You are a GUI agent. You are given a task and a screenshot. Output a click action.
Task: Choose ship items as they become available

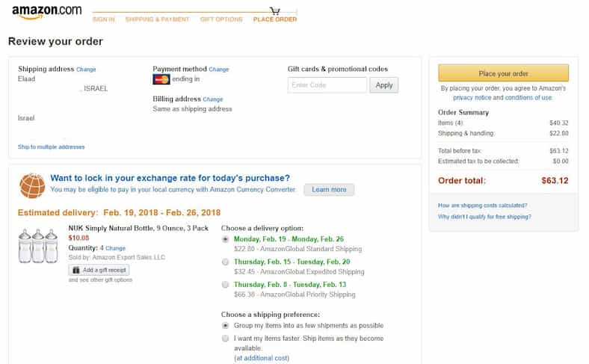tap(226, 339)
